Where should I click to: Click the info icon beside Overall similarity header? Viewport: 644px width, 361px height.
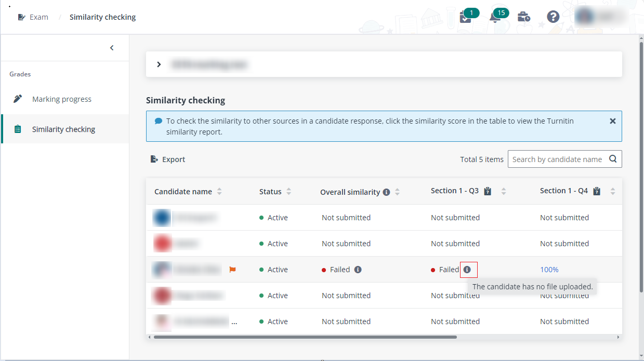pos(386,192)
